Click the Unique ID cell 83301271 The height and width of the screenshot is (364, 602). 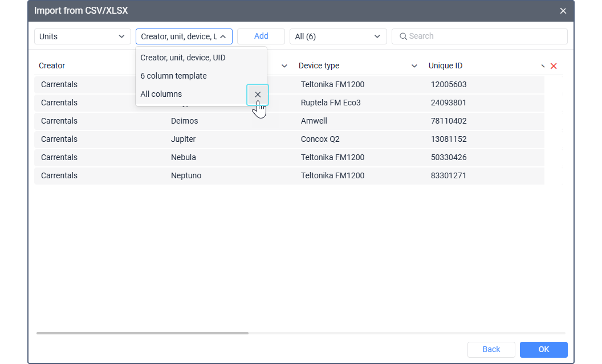click(449, 175)
